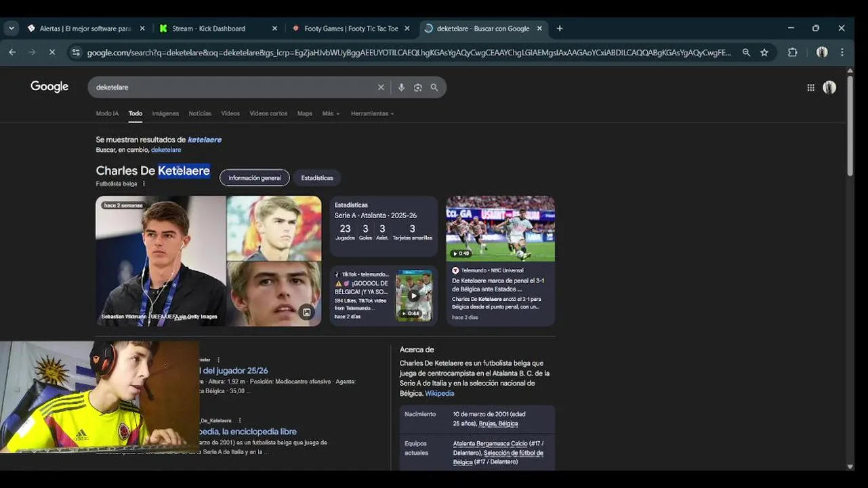
Task: Close the Stream - Kick Dashboard tab
Action: (274, 28)
